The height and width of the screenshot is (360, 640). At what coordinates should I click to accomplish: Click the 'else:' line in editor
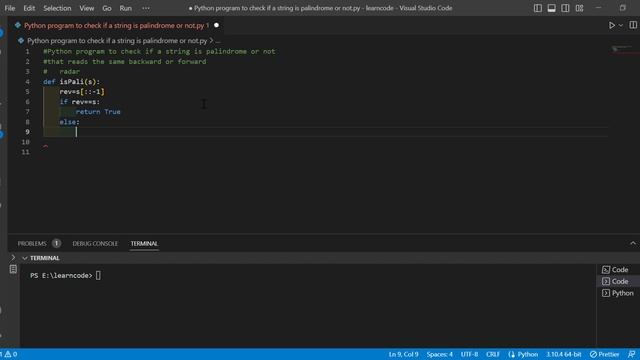[x=69, y=122]
